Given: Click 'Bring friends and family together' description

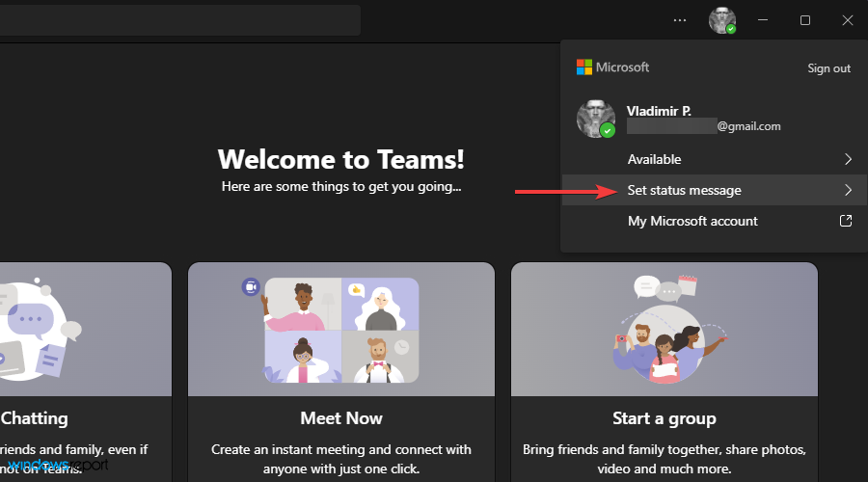Looking at the screenshot, I should pyautogui.click(x=665, y=459).
